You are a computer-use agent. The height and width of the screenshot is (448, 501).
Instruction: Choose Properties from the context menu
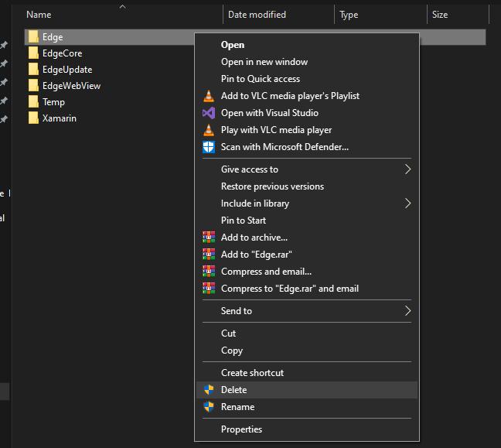click(x=241, y=429)
